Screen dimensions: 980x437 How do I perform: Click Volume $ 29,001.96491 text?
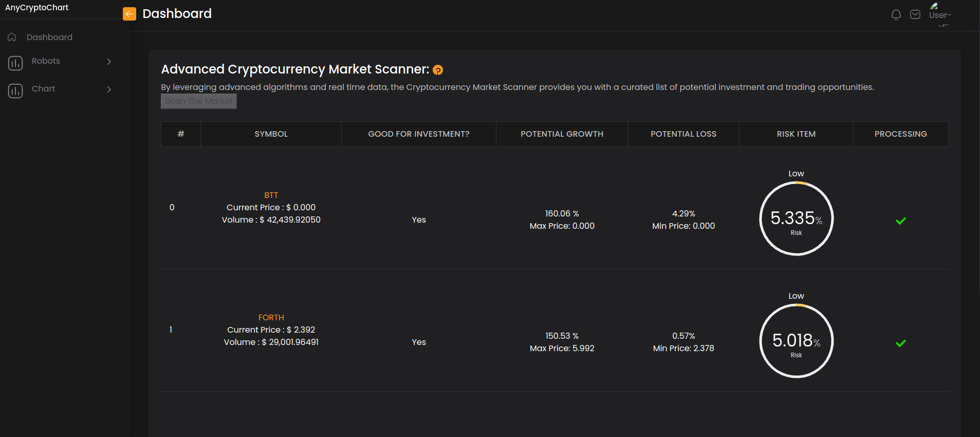(271, 342)
